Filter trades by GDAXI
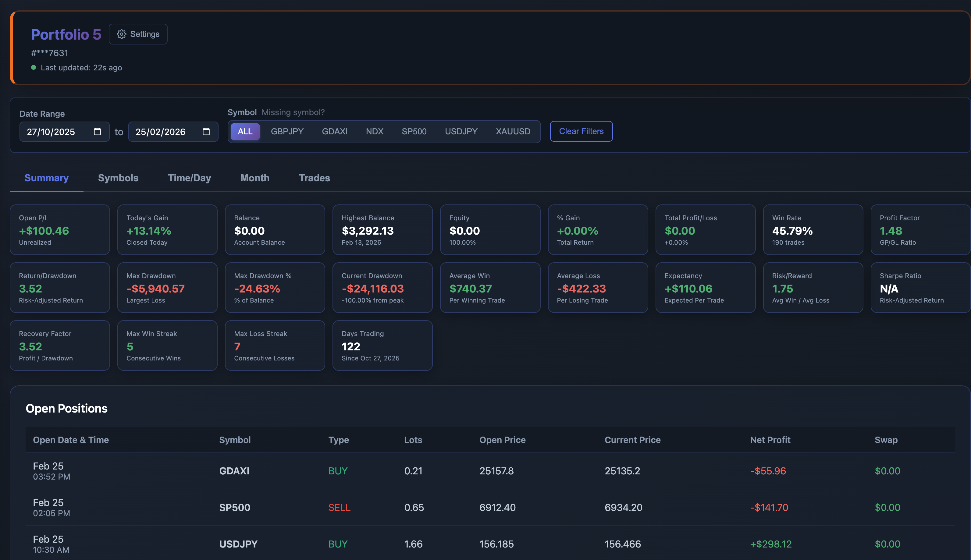This screenshot has width=971, height=560. [x=335, y=132]
